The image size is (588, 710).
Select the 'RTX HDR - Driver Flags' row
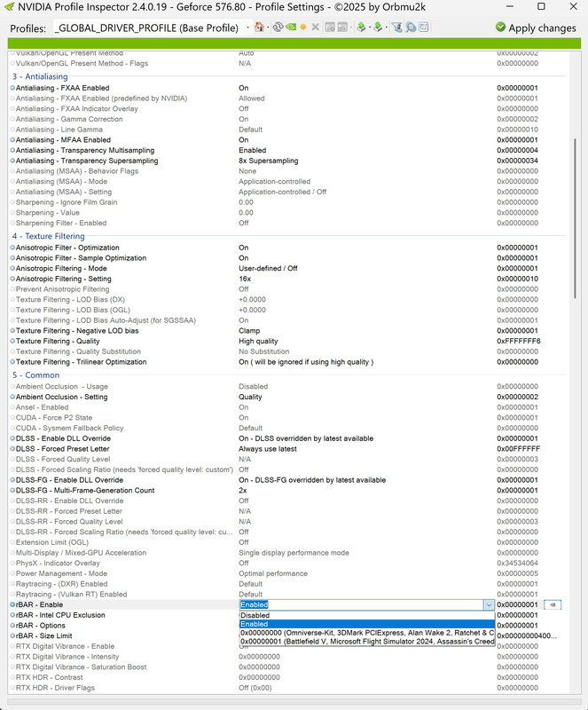(x=287, y=688)
